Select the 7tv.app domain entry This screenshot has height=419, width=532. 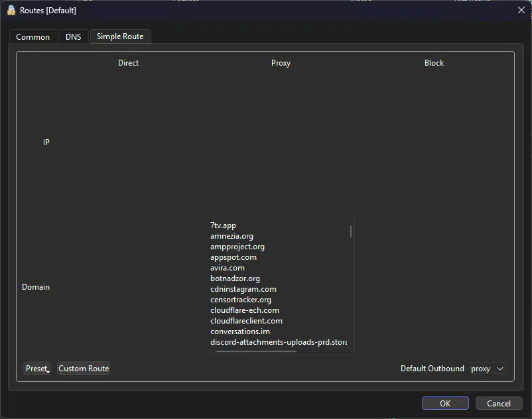223,225
